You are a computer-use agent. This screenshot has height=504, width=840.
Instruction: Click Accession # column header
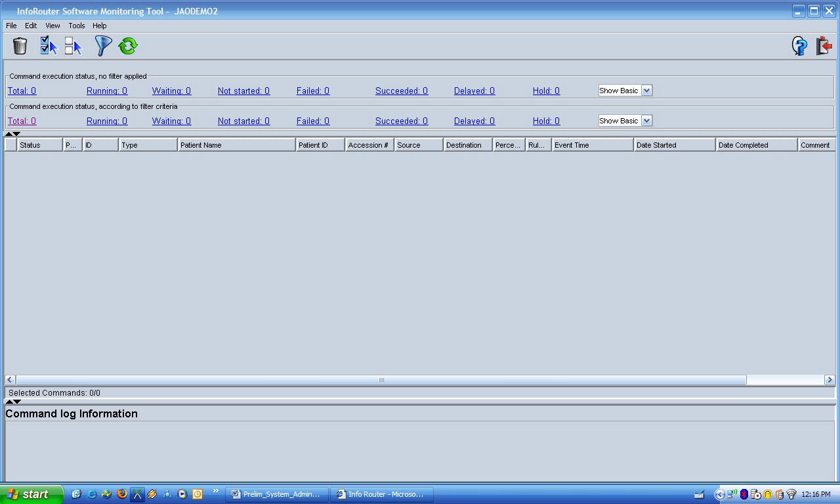[369, 145]
